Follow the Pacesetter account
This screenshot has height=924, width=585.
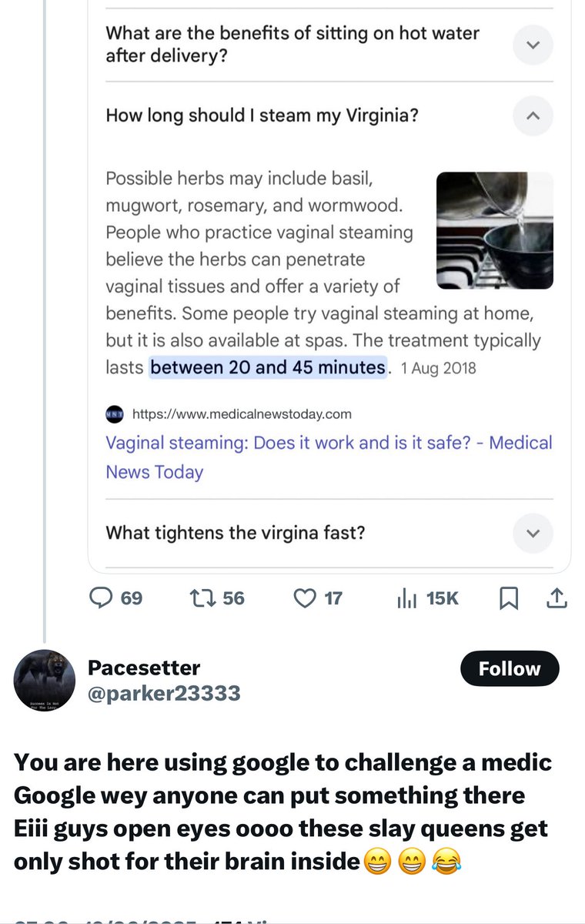point(510,669)
